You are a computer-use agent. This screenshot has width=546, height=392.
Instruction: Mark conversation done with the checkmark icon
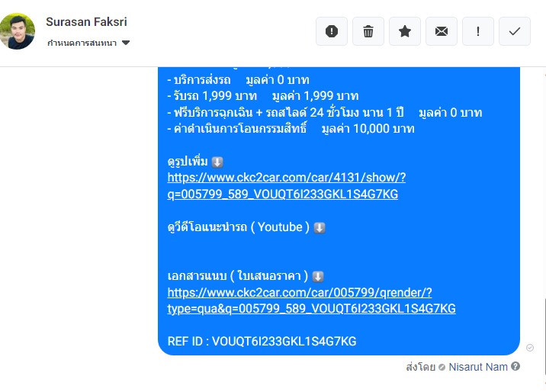[514, 31]
